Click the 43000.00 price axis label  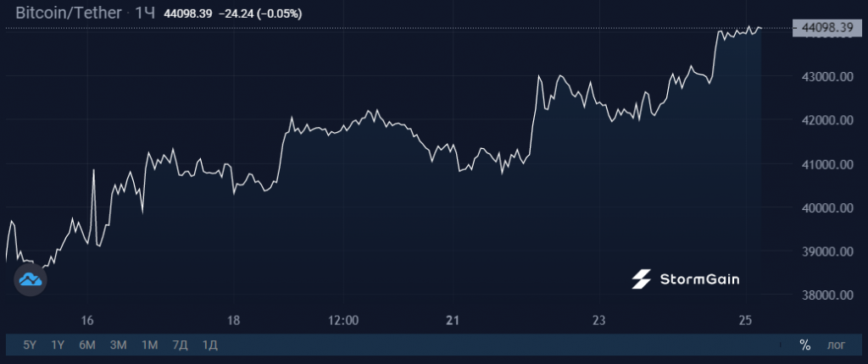coord(826,77)
